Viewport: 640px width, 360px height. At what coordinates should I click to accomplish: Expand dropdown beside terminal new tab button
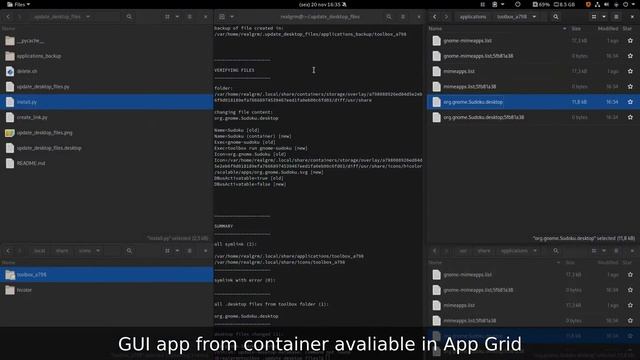pos(232,17)
